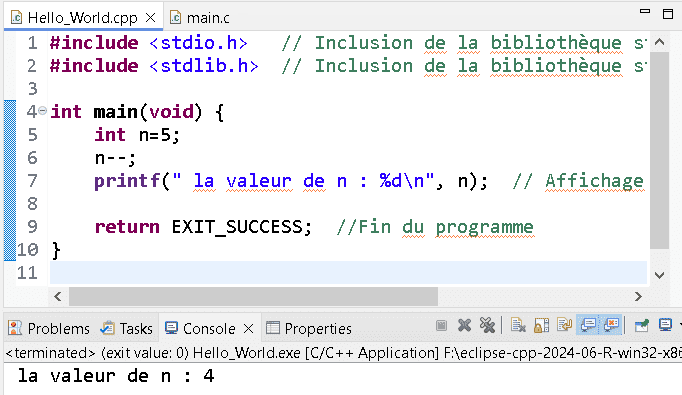The height and width of the screenshot is (395, 682).
Task: Minimize the editor area
Action: (x=645, y=12)
